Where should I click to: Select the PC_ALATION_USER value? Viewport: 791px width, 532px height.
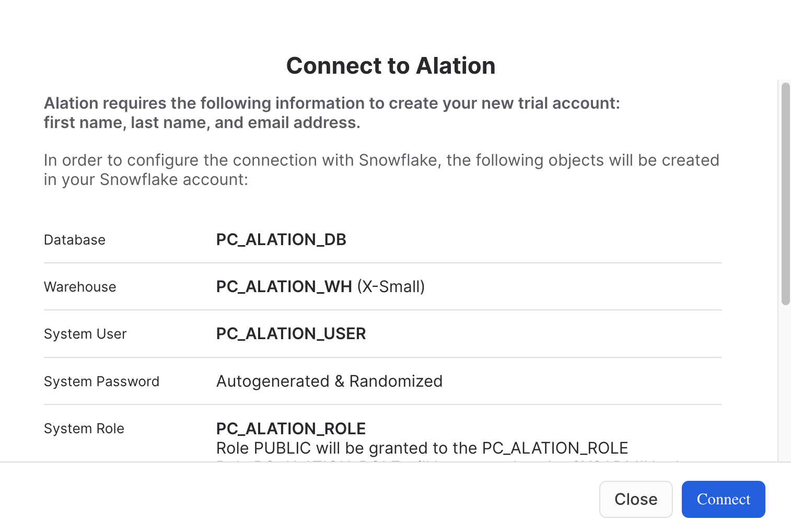pos(291,333)
